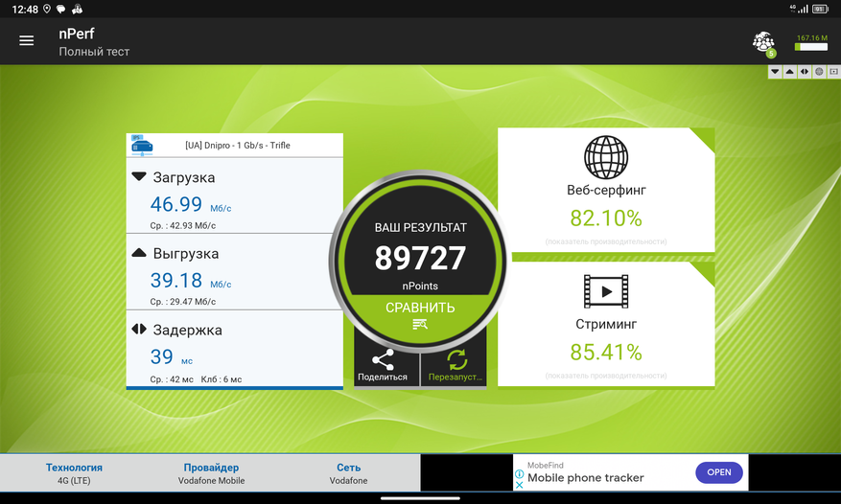Open the 82.10% web browsing score
This screenshot has width=841, height=504.
[606, 218]
